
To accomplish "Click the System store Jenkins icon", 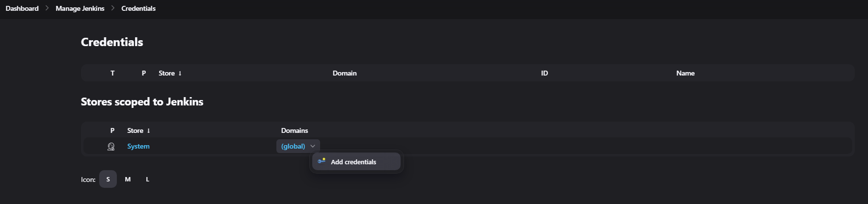I will [111, 146].
